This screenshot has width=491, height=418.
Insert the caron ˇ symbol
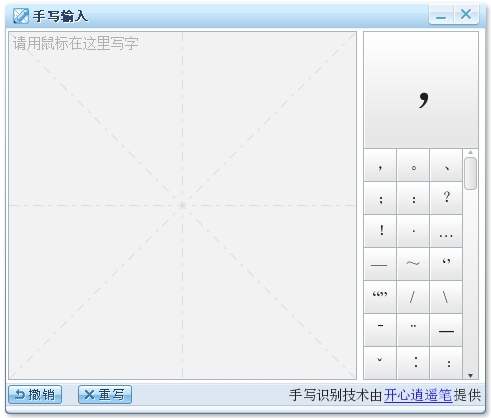380,363
